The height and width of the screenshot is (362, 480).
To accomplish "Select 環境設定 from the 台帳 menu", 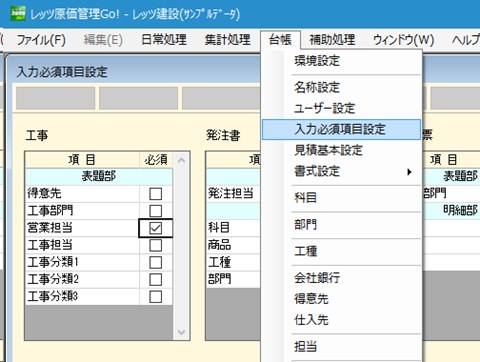I will point(317,61).
